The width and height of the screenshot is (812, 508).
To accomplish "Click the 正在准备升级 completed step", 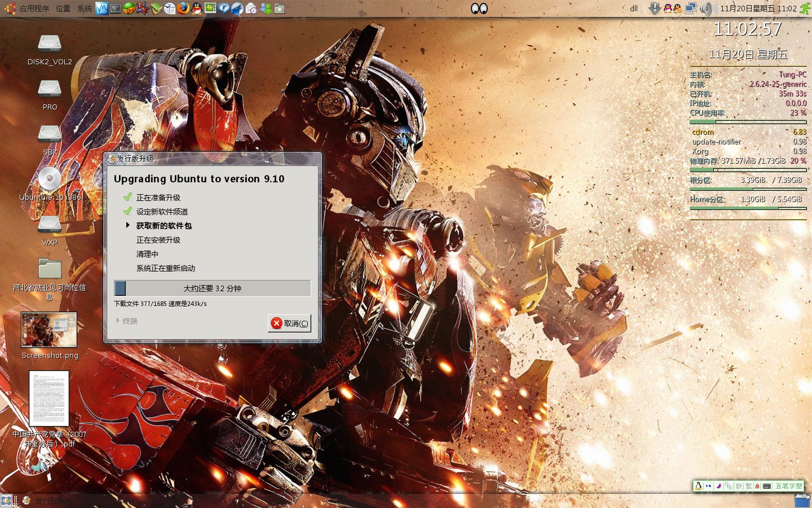I will pyautogui.click(x=158, y=198).
